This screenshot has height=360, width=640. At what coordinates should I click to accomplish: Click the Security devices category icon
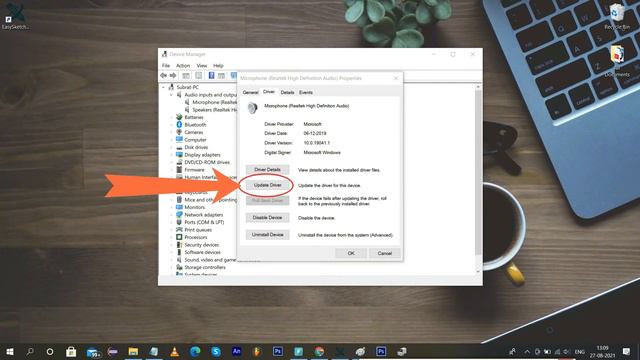(179, 244)
